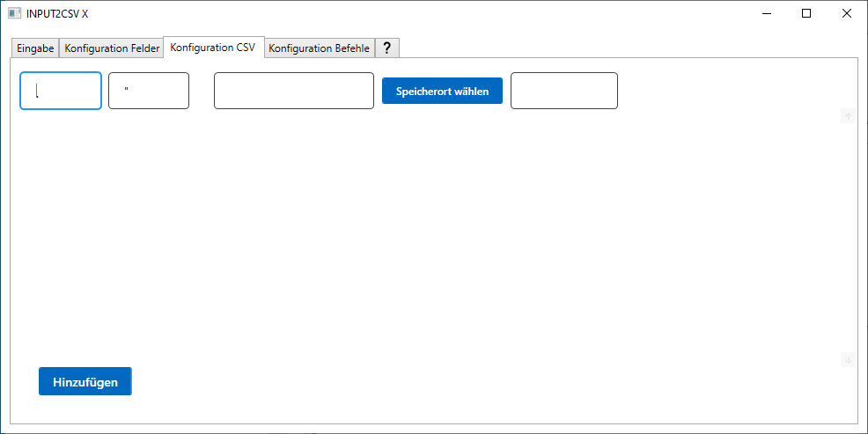Click the wide empty field before Speicherort wählen

(294, 91)
